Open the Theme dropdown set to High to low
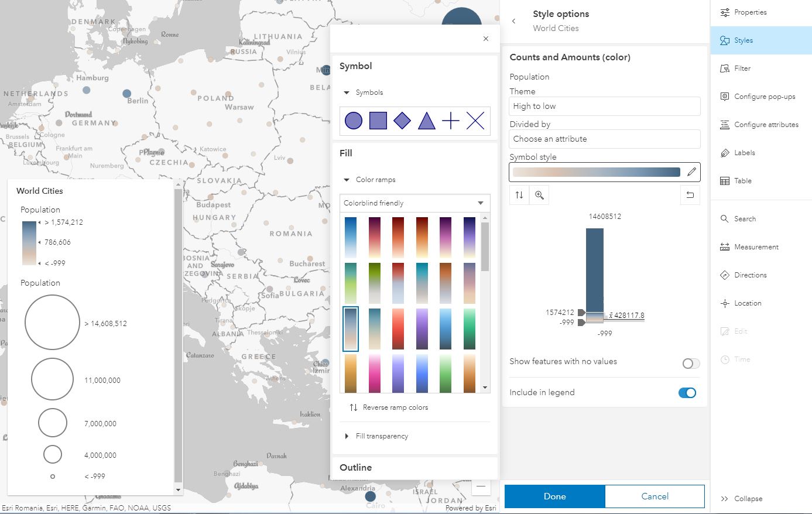Screen dimensions: 812x514 point(604,106)
